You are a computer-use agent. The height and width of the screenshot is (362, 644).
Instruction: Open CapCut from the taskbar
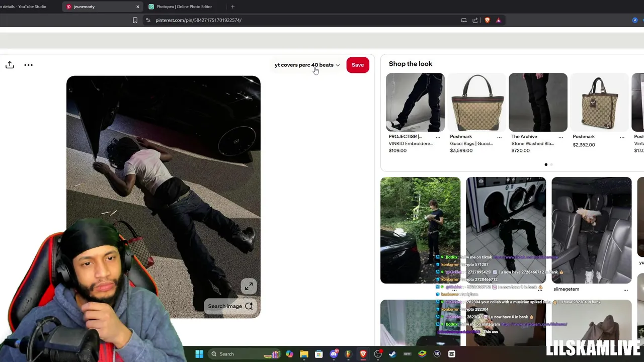[452, 354]
